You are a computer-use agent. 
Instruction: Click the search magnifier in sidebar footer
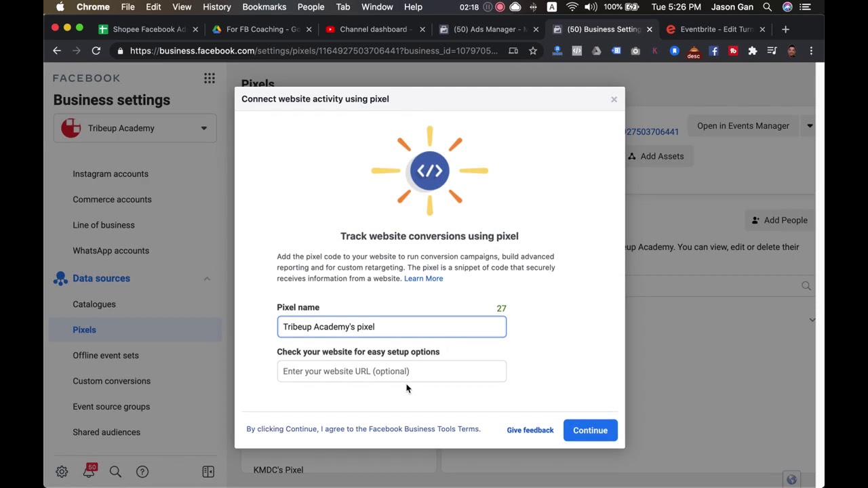(115, 472)
